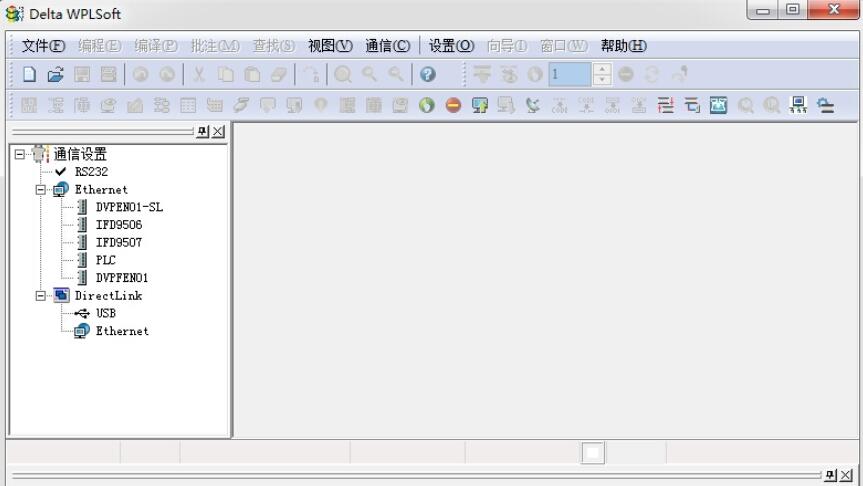Click the greyed 编辑(E) menu
The width and height of the screenshot is (863, 486).
tap(100, 46)
